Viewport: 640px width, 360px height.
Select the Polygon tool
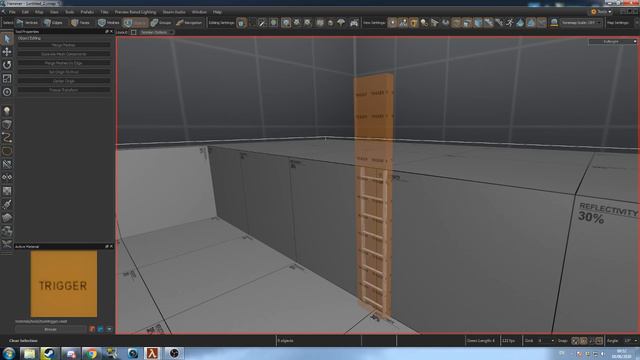7,151
